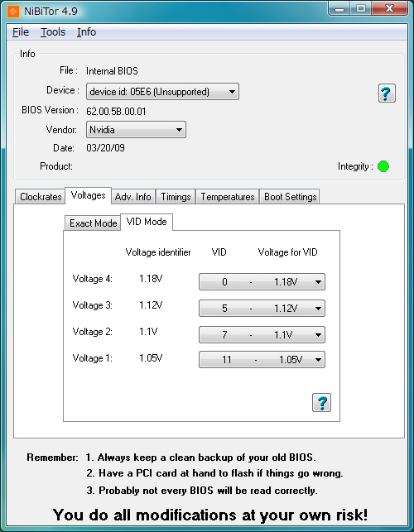
Task: Switch to the Temperatures tab
Action: [x=227, y=197]
